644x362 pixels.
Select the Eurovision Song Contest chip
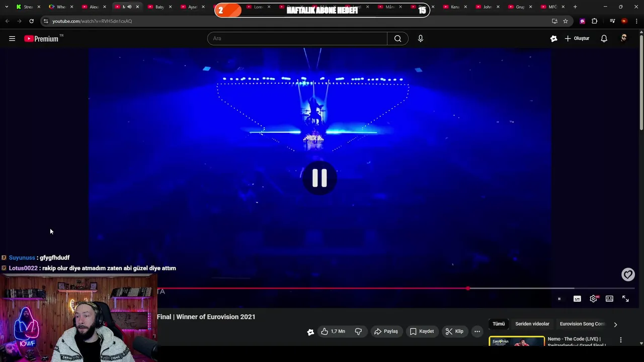582,324
